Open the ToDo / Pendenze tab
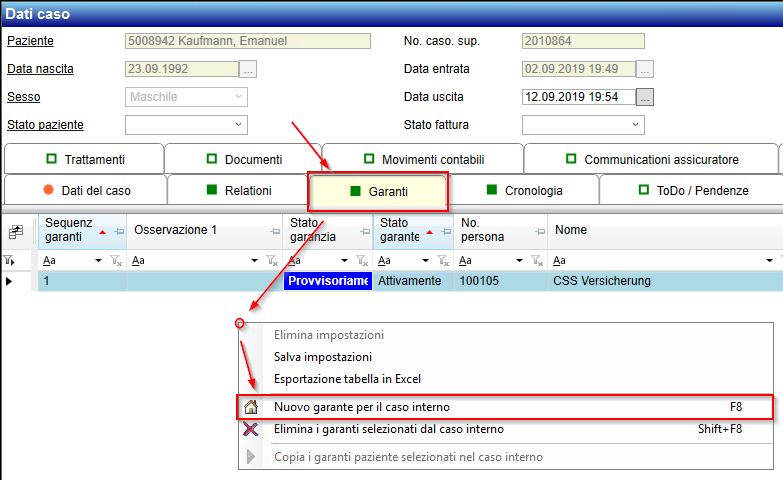The image size is (783, 480). [x=692, y=190]
